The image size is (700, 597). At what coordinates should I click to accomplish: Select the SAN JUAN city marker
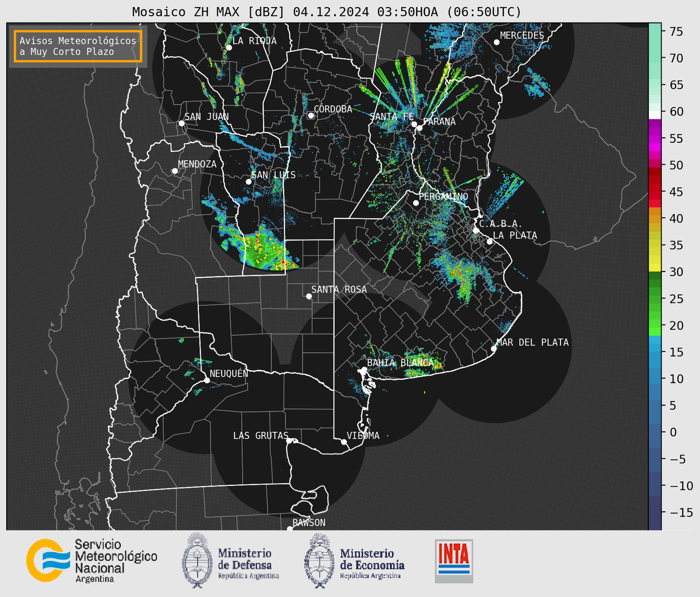point(181,123)
